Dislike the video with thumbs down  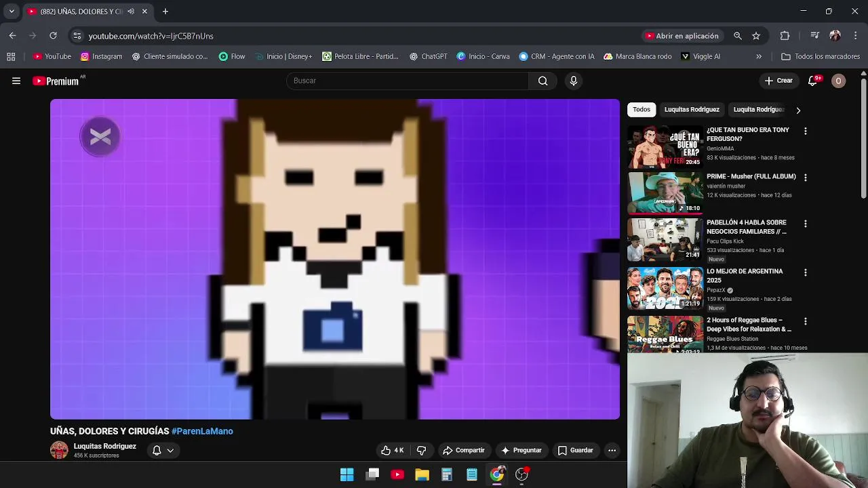[x=421, y=450]
